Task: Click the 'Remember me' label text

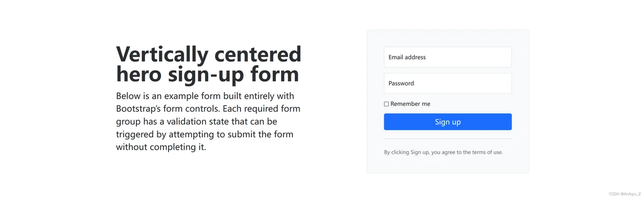Action: pyautogui.click(x=411, y=104)
